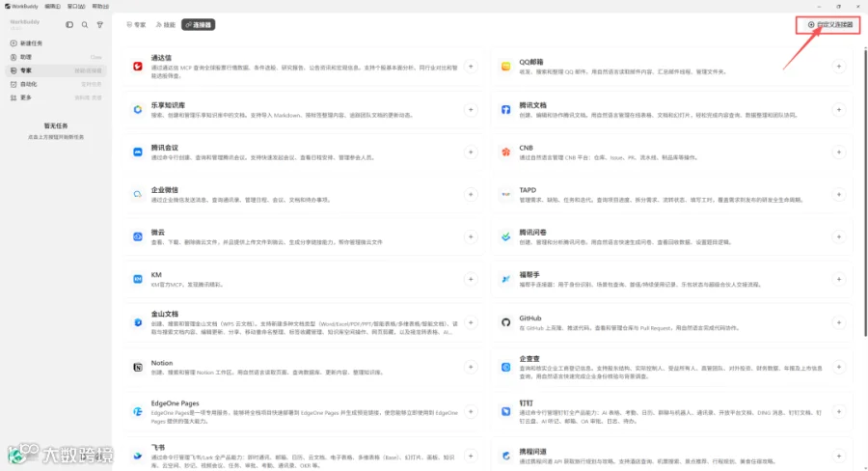Switch to the 技能 tab

[166, 25]
